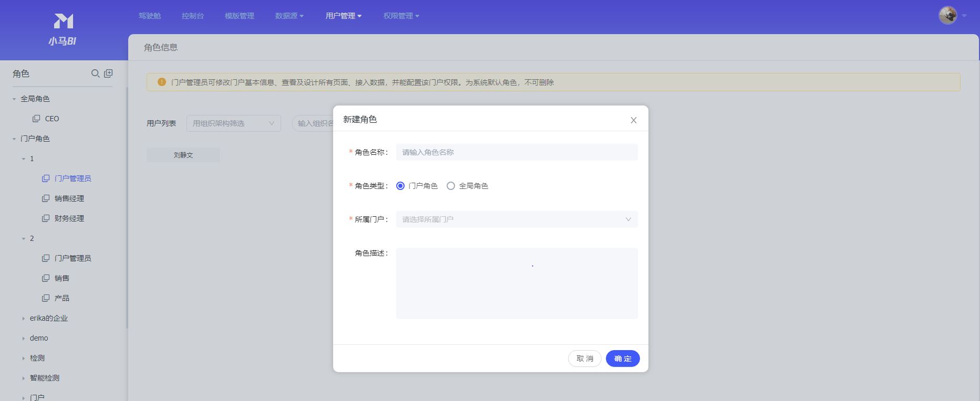The width and height of the screenshot is (980, 401).
Task: Click the user avatar in top bar
Action: click(x=947, y=15)
